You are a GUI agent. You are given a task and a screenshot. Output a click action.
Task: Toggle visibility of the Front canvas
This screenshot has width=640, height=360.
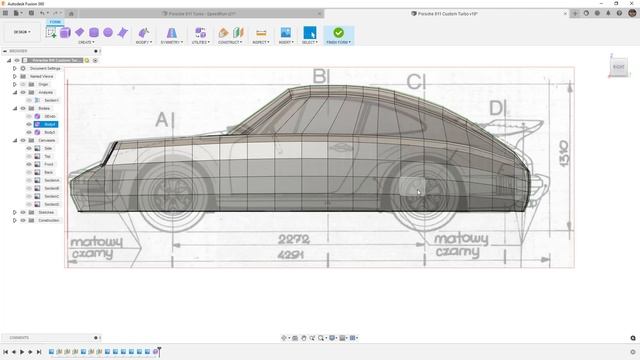tap(29, 164)
